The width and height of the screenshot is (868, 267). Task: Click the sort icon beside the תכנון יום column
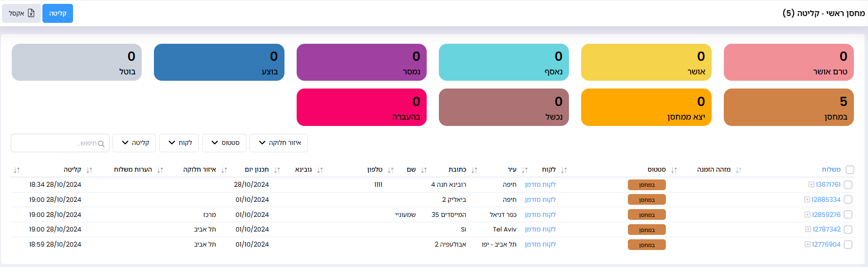tap(277, 170)
